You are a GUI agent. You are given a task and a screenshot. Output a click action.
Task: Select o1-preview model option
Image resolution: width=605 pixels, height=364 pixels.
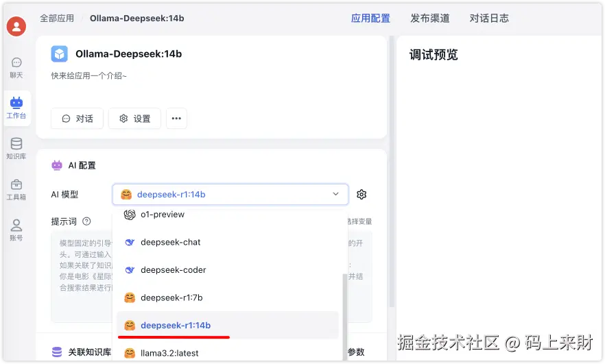point(228,215)
